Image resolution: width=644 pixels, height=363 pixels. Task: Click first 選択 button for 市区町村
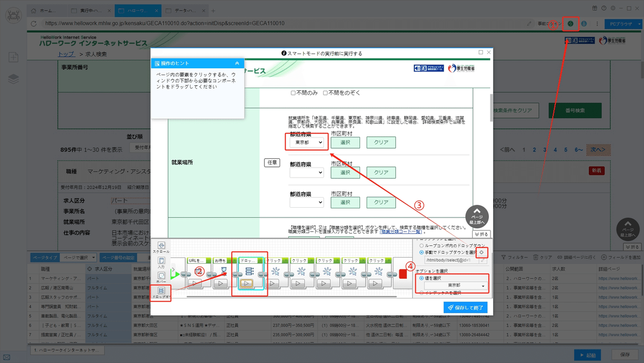click(345, 143)
